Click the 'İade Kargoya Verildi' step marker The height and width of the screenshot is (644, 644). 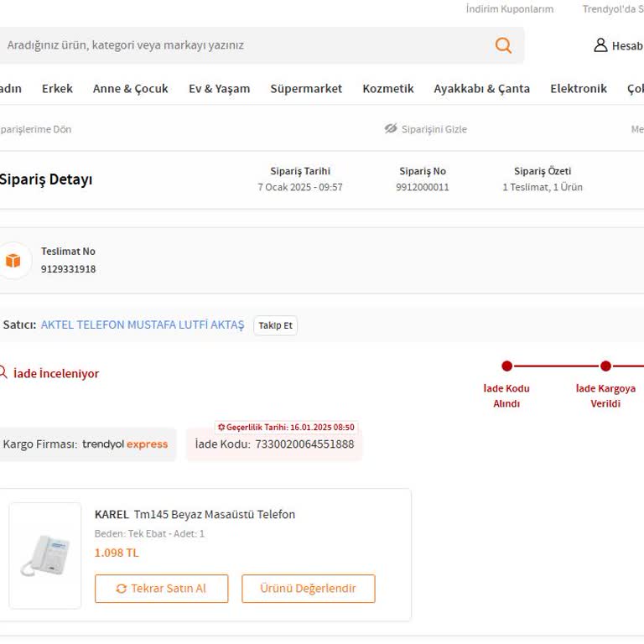pyautogui.click(x=605, y=366)
